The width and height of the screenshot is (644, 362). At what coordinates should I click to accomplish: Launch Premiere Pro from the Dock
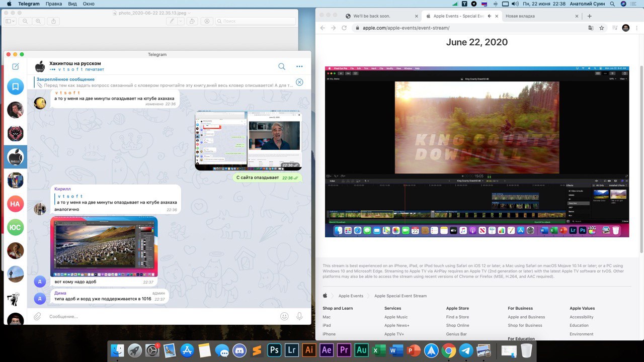tap(344, 350)
